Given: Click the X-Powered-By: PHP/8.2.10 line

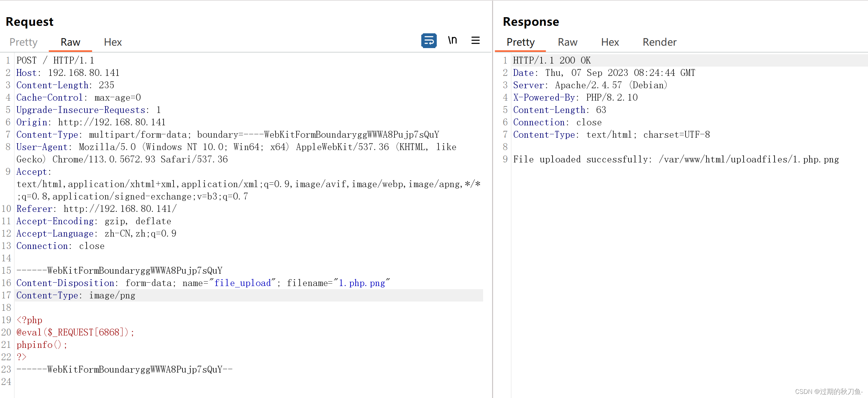Looking at the screenshot, I should (576, 98).
